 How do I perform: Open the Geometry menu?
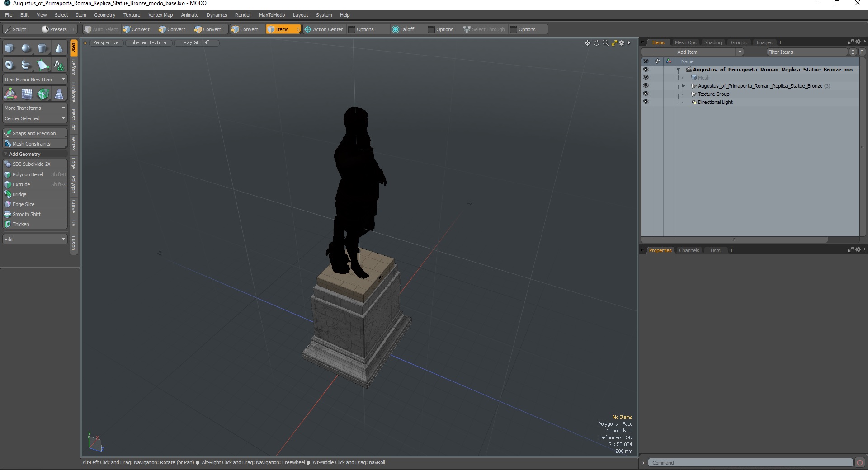point(104,15)
